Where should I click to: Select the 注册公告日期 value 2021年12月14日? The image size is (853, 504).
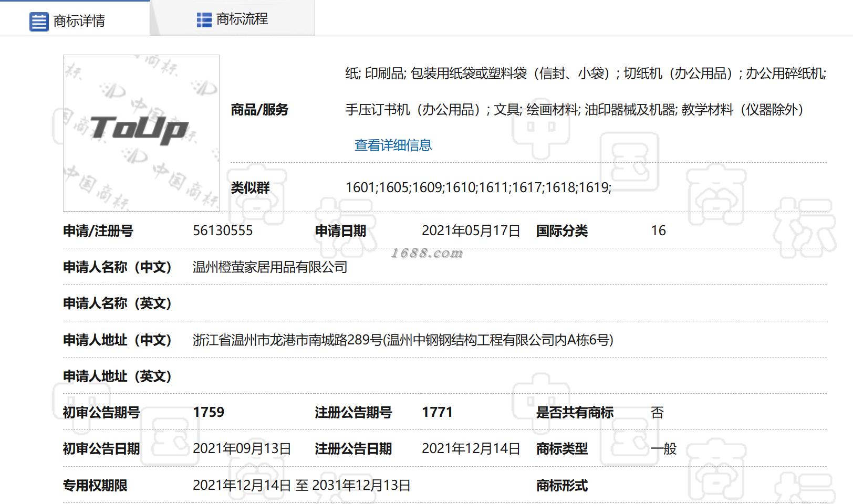[x=471, y=449]
